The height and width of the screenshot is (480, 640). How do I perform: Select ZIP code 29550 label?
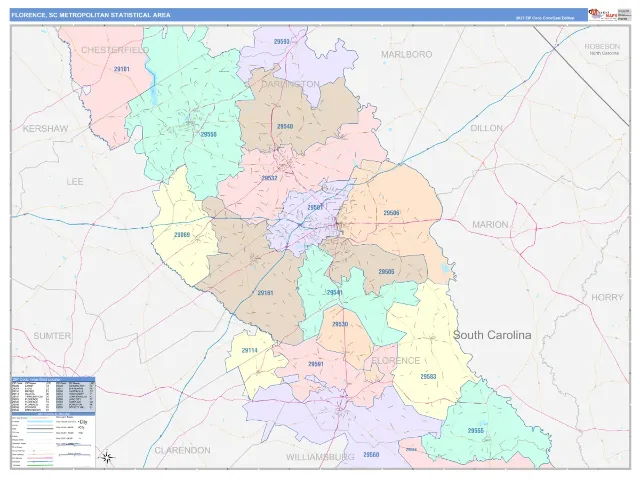209,134
